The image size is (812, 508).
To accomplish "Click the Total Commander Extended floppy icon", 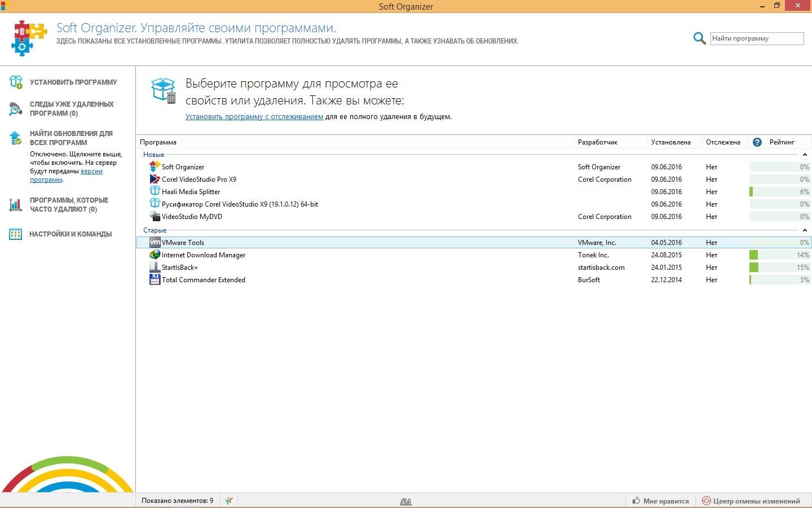I will 155,279.
